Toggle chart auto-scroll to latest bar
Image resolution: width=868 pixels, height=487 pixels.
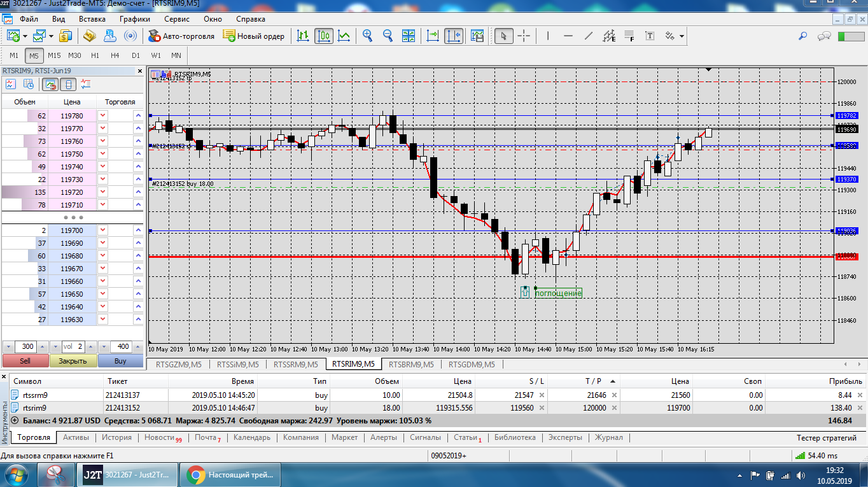(x=433, y=36)
